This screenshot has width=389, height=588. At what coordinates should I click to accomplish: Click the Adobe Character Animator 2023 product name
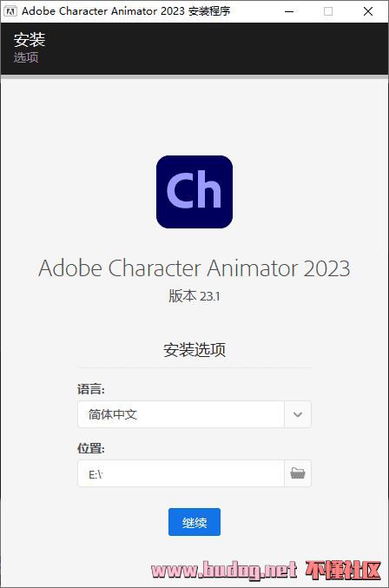tap(194, 268)
